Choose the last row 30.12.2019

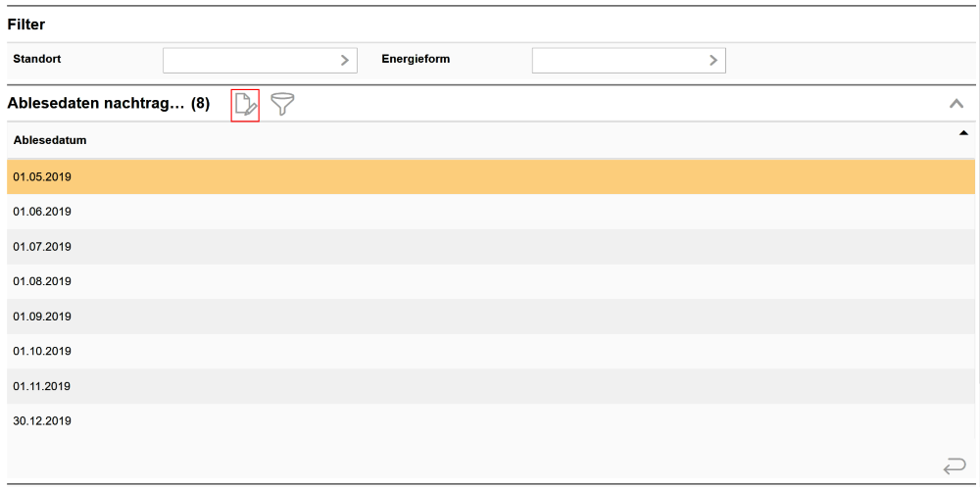point(42,421)
